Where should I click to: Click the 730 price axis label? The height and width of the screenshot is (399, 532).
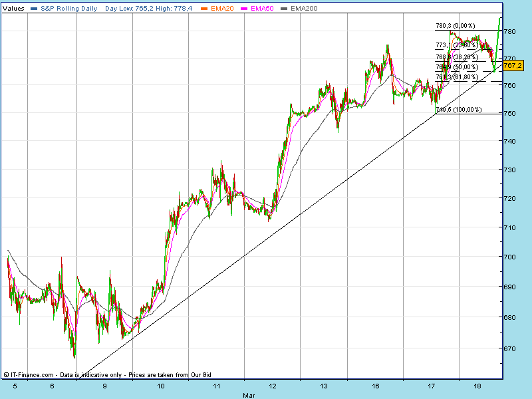tap(509, 170)
